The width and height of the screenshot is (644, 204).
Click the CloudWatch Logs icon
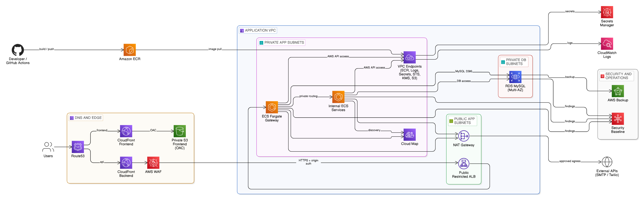tap(607, 43)
